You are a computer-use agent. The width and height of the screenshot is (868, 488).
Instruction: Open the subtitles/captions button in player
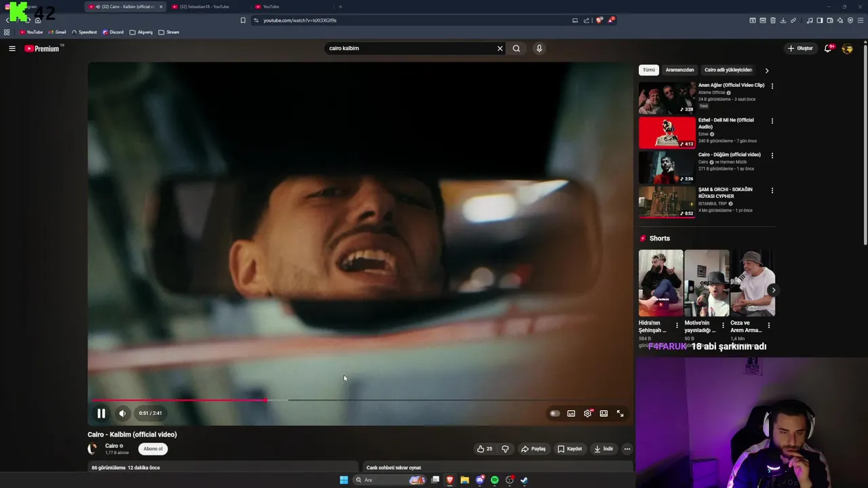(571, 413)
